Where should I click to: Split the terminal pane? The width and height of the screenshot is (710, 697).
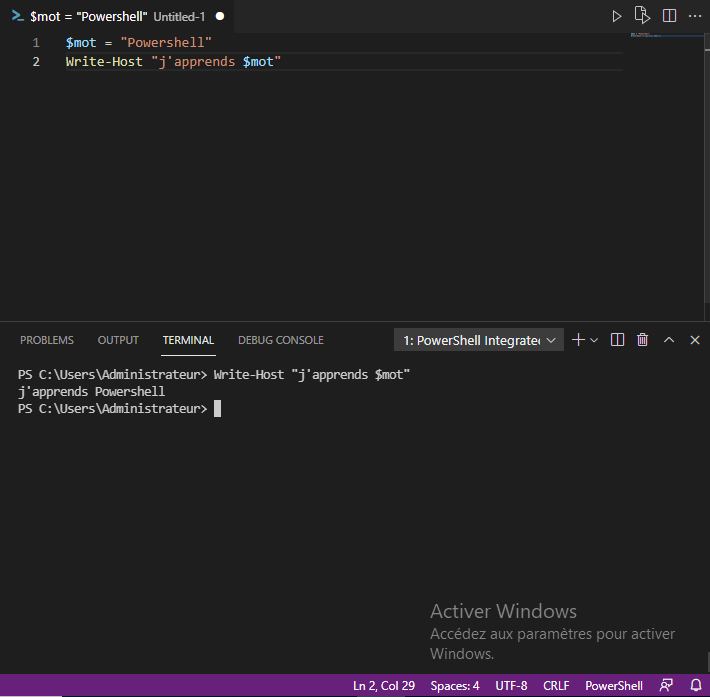click(617, 340)
